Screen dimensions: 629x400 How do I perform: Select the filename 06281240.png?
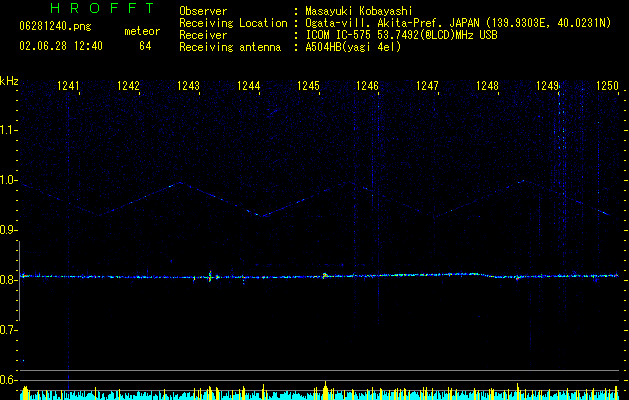(55, 27)
